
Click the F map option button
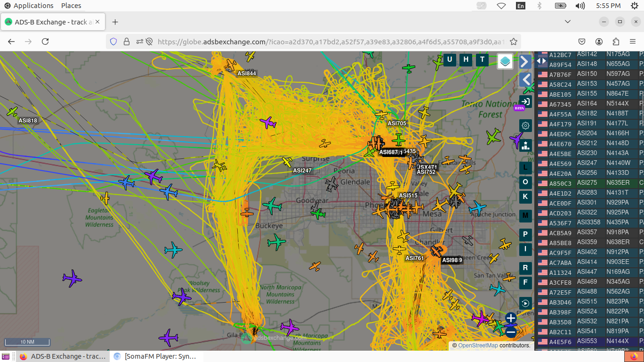click(525, 282)
